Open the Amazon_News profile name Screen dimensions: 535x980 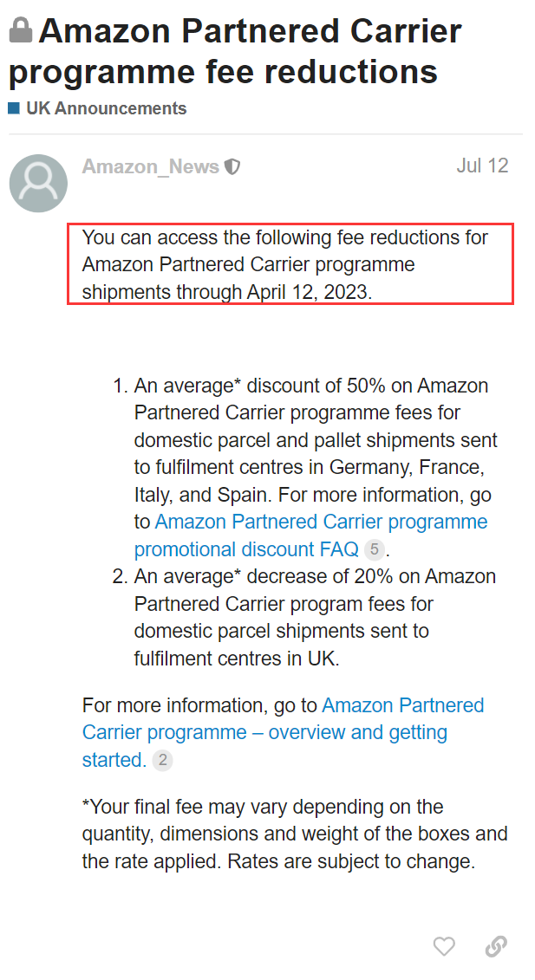pos(151,166)
